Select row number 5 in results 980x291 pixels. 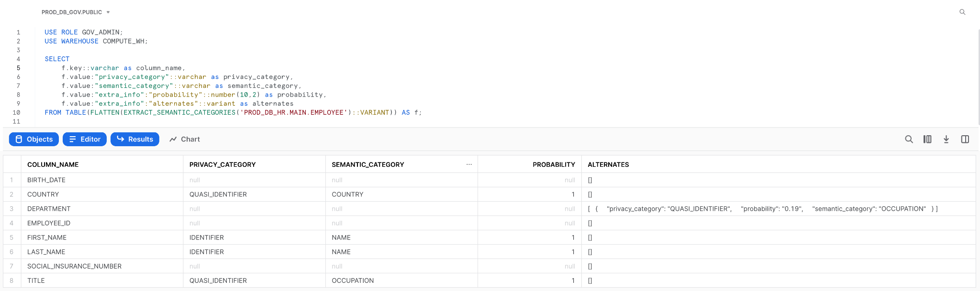point(11,237)
